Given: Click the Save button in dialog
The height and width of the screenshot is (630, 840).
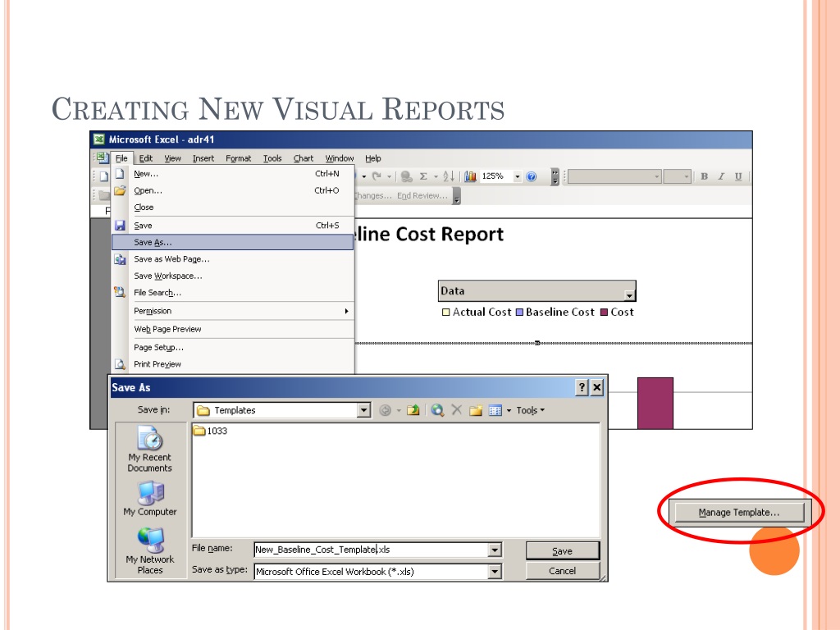Looking at the screenshot, I should pos(563,551).
